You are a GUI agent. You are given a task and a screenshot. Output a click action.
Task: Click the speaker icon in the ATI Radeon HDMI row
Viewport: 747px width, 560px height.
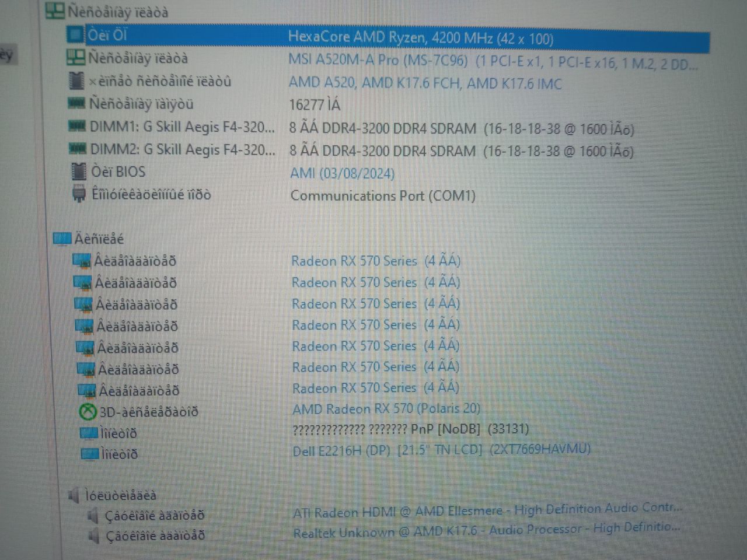(x=92, y=516)
